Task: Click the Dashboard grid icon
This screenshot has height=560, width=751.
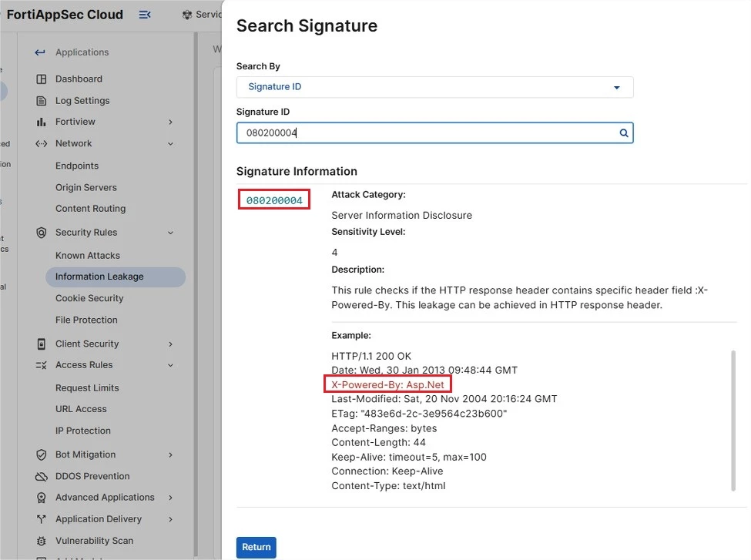Action: point(42,79)
